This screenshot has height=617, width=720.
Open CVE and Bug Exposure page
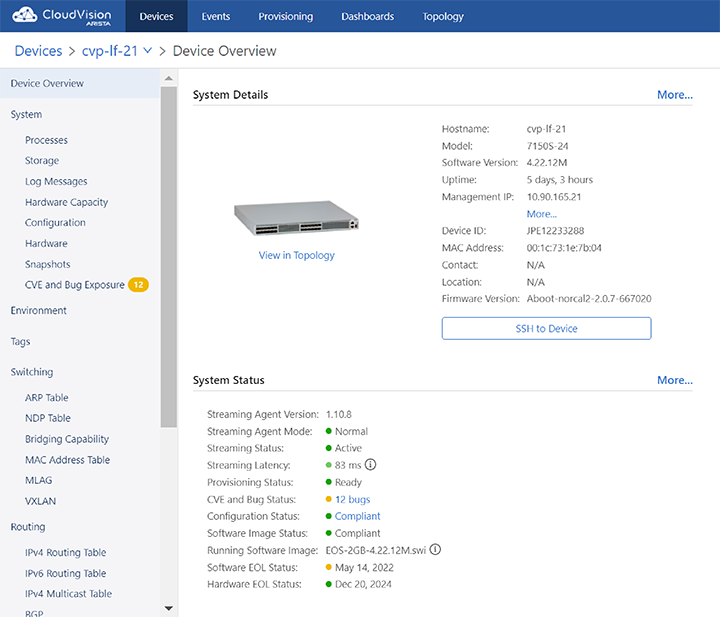click(75, 285)
